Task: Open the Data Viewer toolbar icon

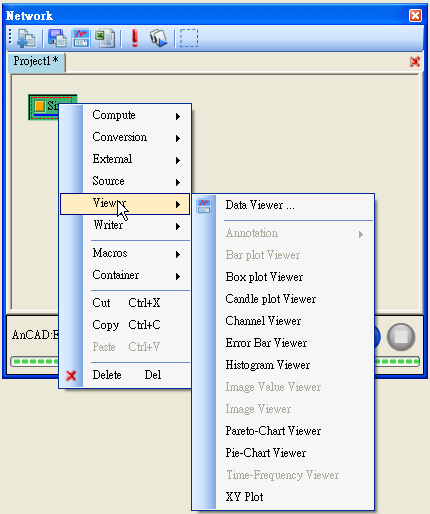Action: [81, 38]
